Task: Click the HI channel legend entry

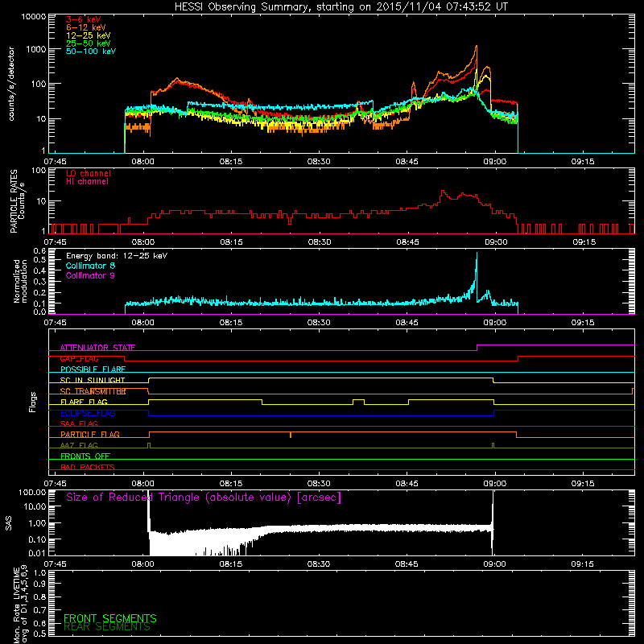Action: click(x=87, y=182)
